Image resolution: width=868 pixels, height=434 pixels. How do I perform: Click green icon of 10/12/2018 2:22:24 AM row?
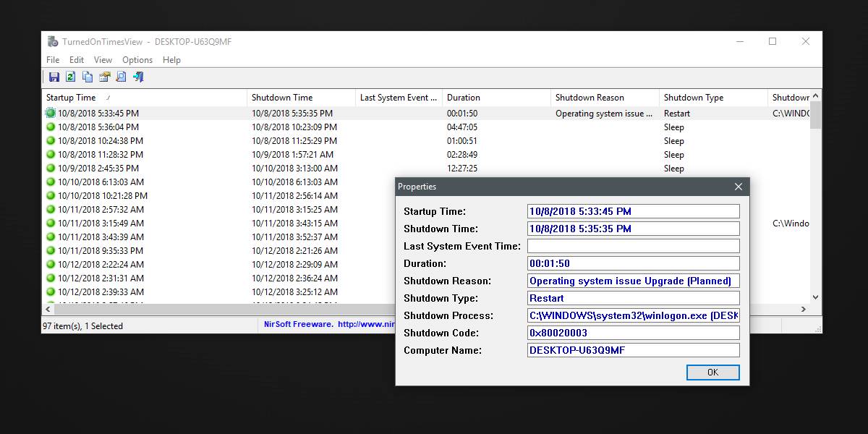click(51, 264)
